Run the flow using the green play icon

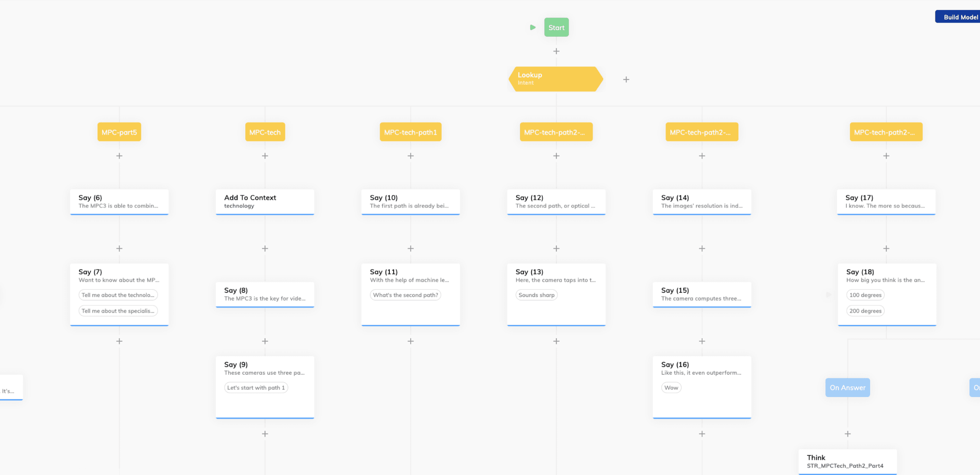532,27
